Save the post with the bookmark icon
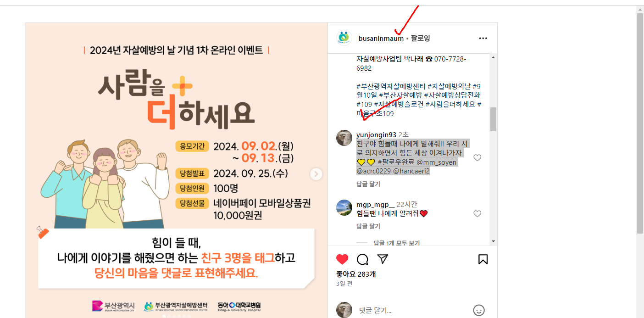The height and width of the screenshot is (318, 644). [483, 259]
